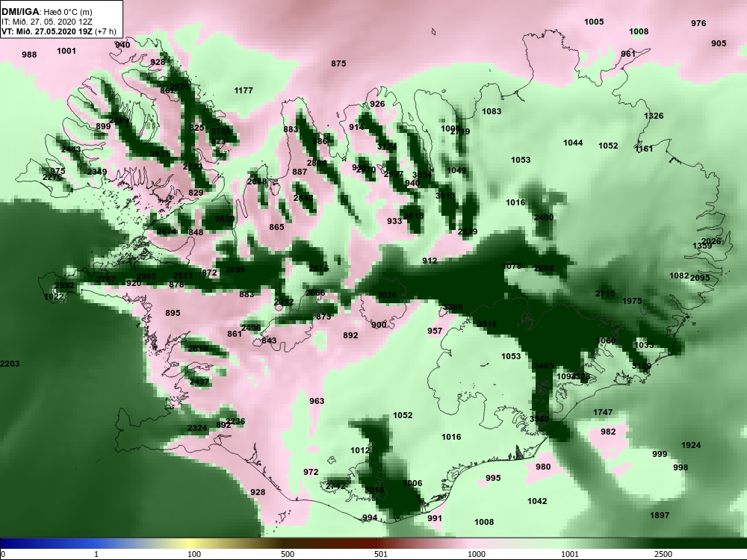Click the map value '2095'
Viewport: 747px width, 560px height.
point(700,278)
